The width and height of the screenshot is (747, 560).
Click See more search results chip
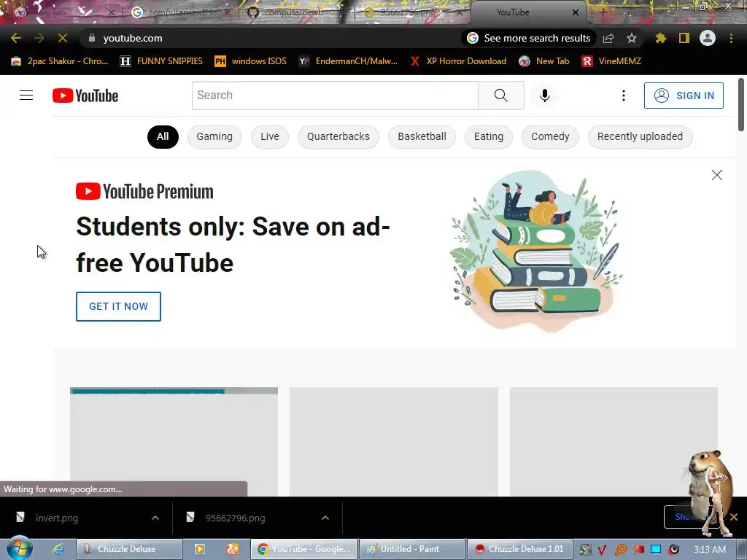click(528, 38)
